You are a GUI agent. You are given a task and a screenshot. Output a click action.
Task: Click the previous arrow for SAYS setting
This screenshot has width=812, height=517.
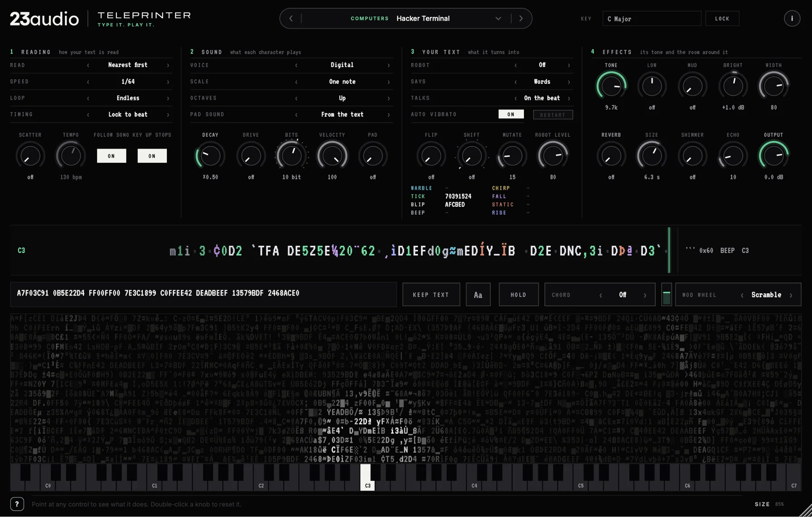tap(516, 82)
